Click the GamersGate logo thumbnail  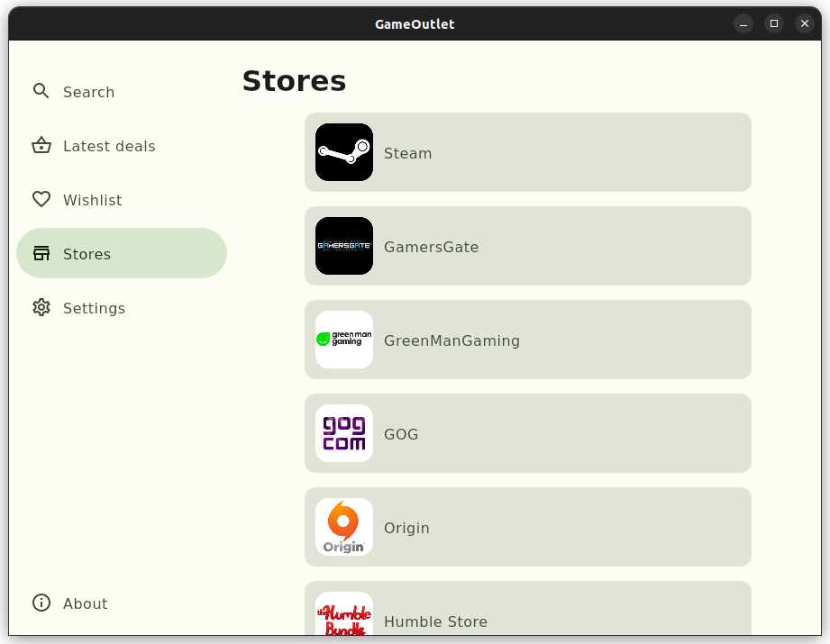(x=344, y=246)
